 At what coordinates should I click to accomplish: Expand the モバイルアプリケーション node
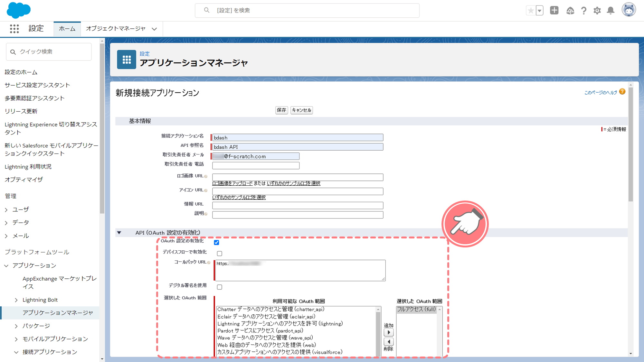tap(16, 339)
